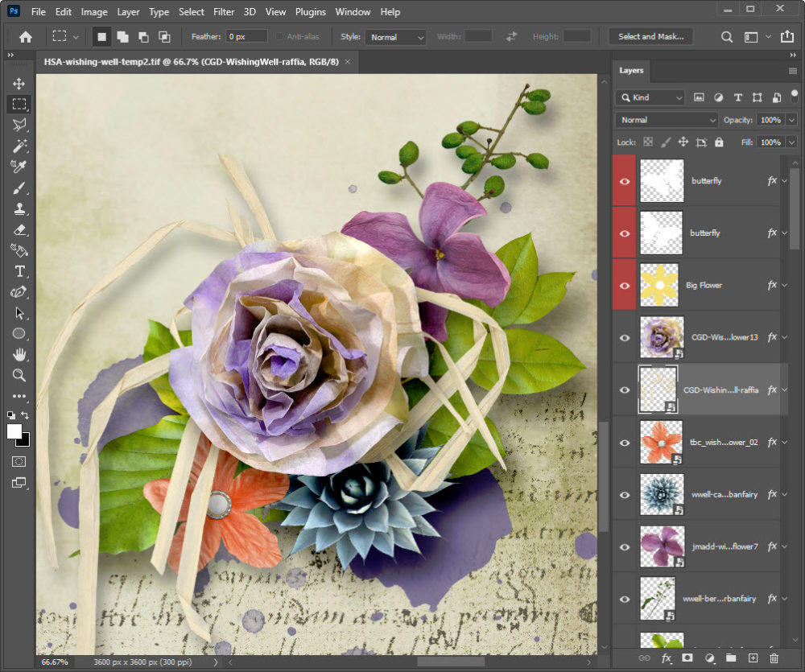
Task: Click the zoom percentage field 66.67%
Action: click(55, 662)
